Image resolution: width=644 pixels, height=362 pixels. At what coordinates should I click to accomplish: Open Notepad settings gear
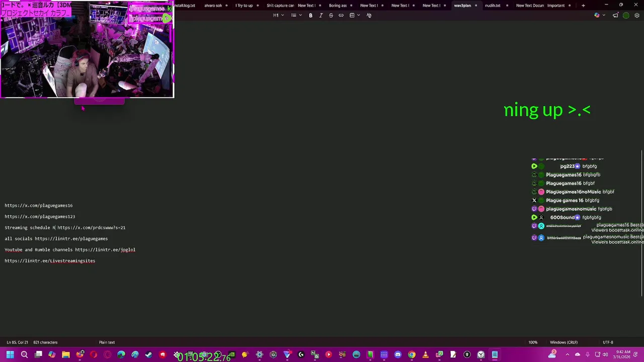tap(637, 15)
